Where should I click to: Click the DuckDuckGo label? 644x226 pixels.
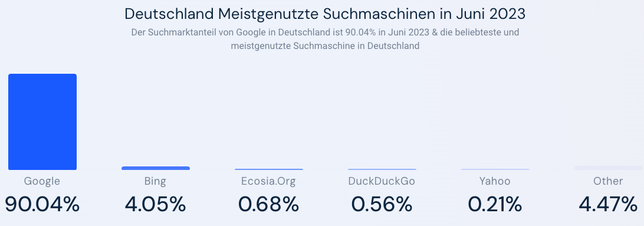click(x=382, y=181)
